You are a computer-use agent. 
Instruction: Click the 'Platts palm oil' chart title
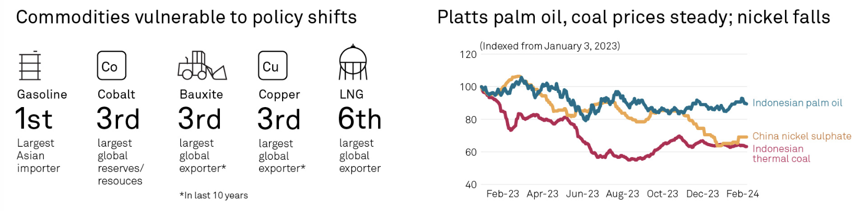tap(634, 17)
